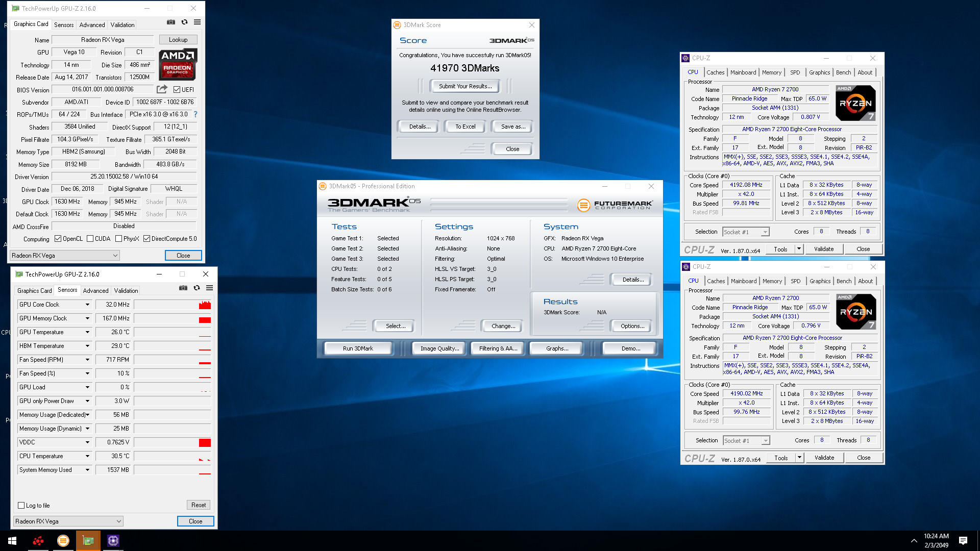Toggle the DirectCompute 5.0 checkbox
Image resolution: width=980 pixels, height=551 pixels.
tap(146, 239)
